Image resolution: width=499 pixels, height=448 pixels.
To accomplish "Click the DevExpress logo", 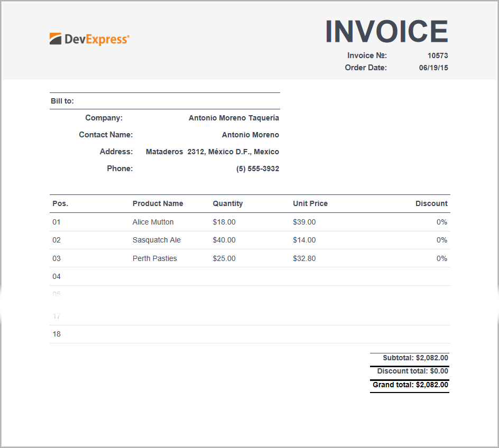I will click(89, 39).
